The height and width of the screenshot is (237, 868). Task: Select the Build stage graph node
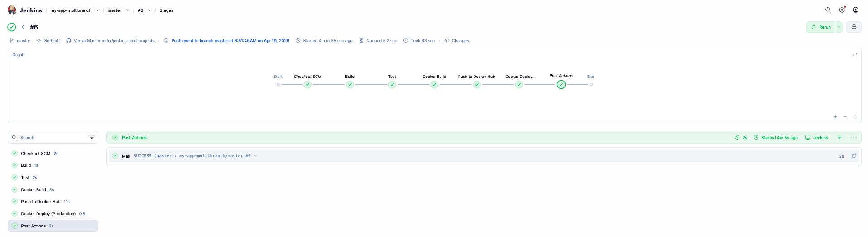click(350, 85)
